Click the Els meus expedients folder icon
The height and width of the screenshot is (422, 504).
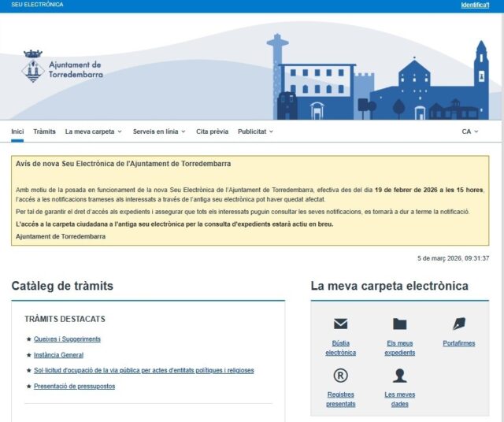point(400,324)
